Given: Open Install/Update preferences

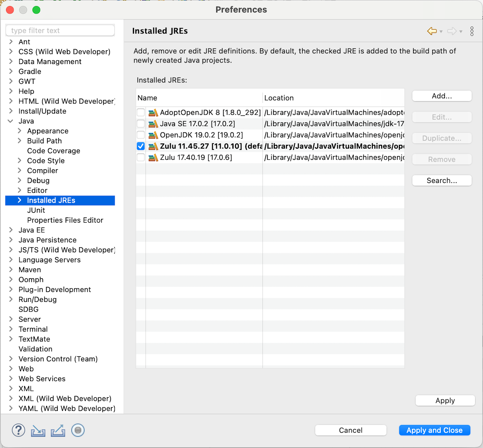Looking at the screenshot, I should tap(42, 111).
